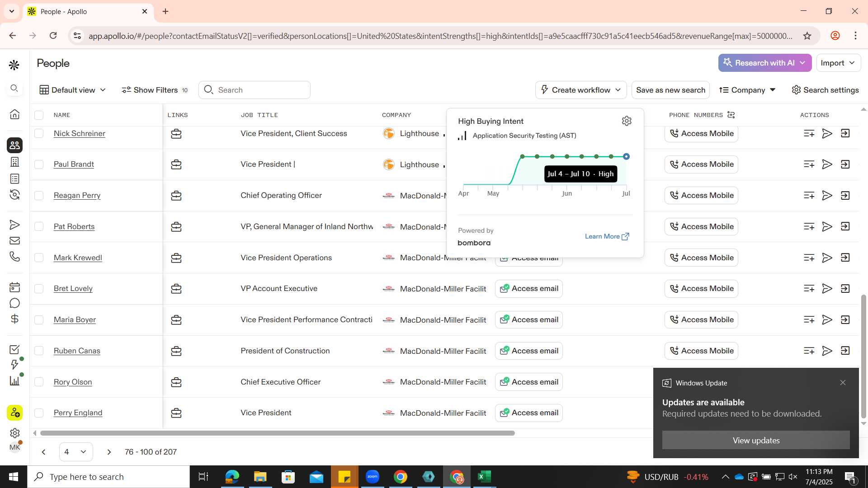The width and height of the screenshot is (868, 488).
Task: Open the Create workflow dropdown
Action: [x=581, y=90]
